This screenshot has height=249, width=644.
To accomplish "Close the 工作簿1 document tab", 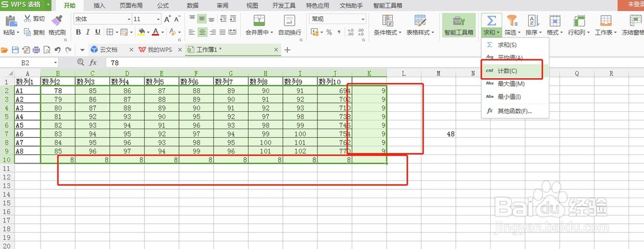I will click(x=276, y=50).
